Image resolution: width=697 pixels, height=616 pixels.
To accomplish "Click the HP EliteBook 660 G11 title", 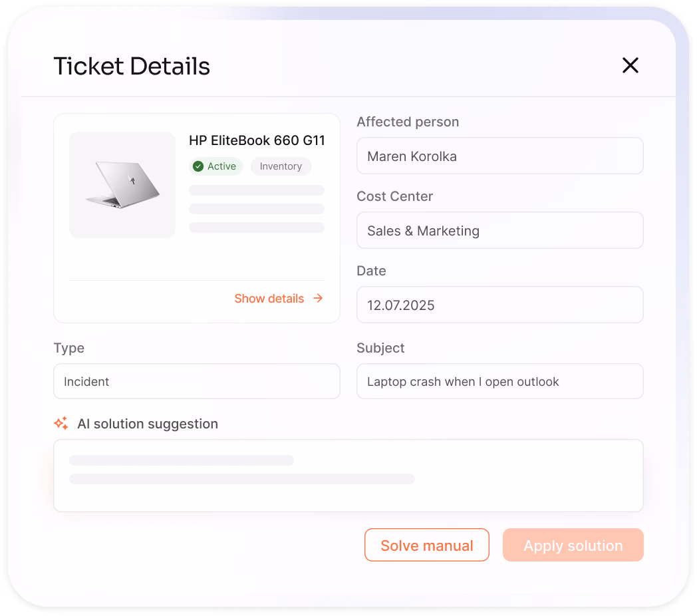I will 257,140.
